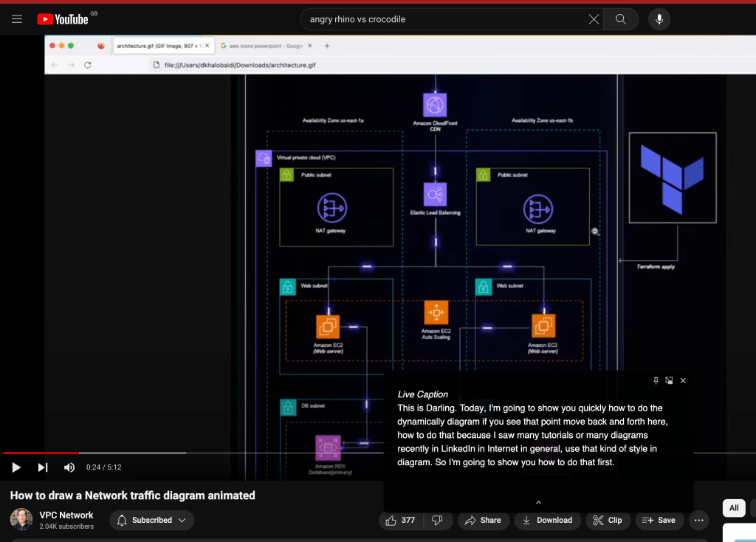Dislike the video
This screenshot has width=756, height=542.
[437, 521]
